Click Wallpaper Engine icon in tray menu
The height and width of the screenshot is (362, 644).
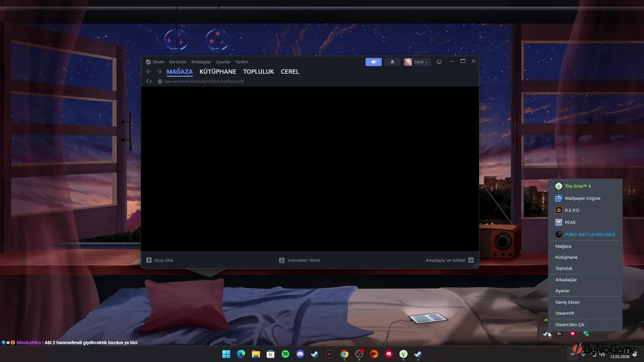coord(558,198)
